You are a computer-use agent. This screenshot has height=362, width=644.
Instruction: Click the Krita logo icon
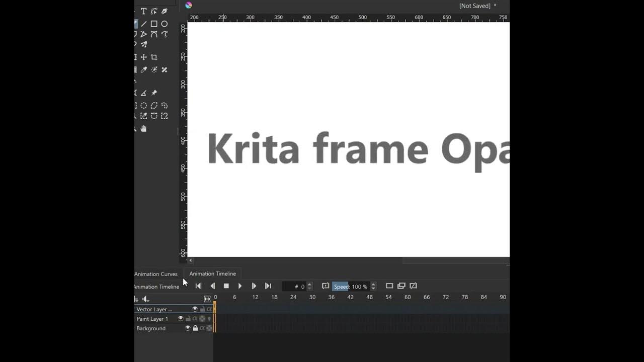188,6
